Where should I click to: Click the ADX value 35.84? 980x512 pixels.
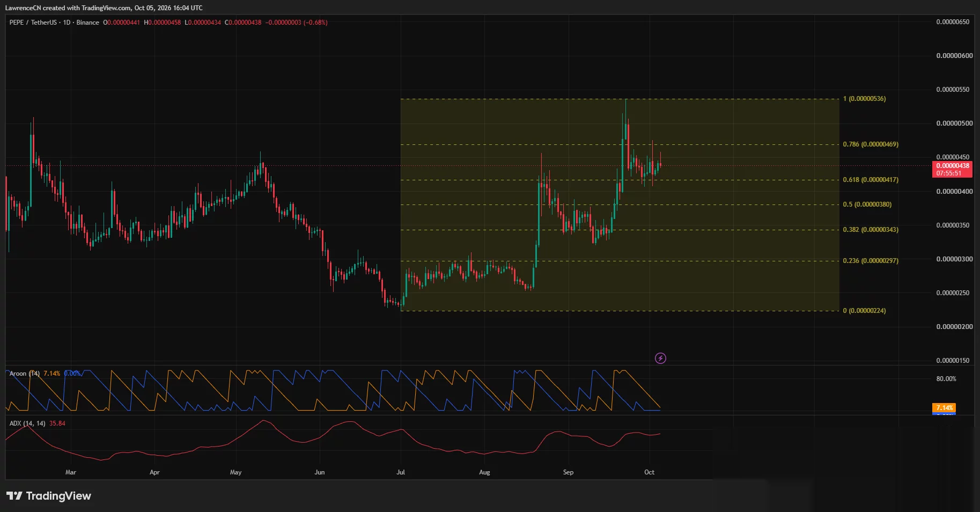pos(57,423)
